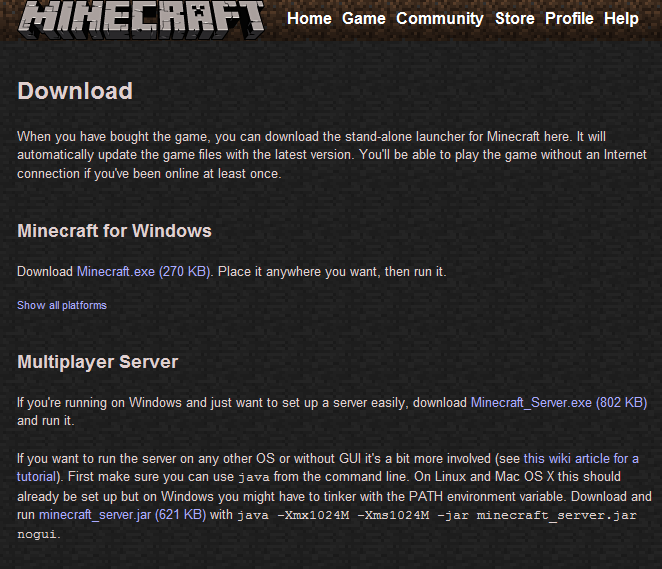This screenshot has height=569, width=662.
Task: Download Minecraft_Server.exe (802 KB)
Action: tap(559, 403)
